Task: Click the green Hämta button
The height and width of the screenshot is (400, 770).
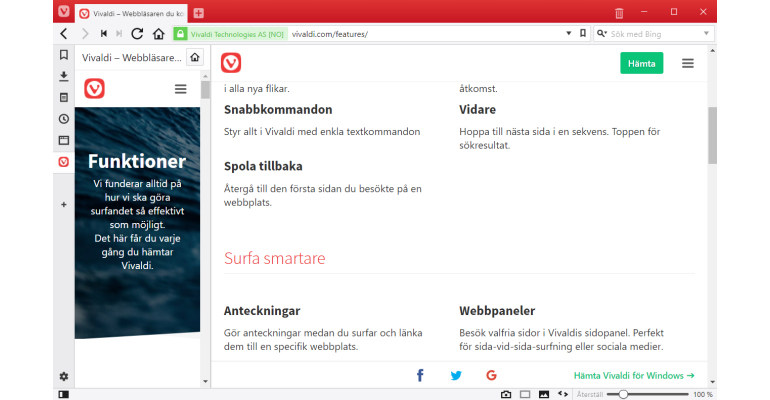Action: pyautogui.click(x=641, y=63)
